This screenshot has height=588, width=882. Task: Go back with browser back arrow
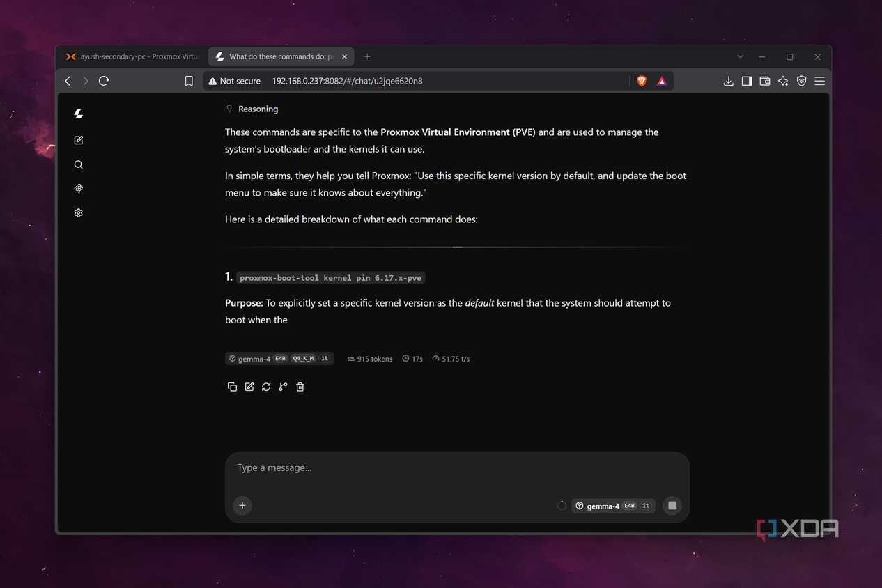point(68,81)
